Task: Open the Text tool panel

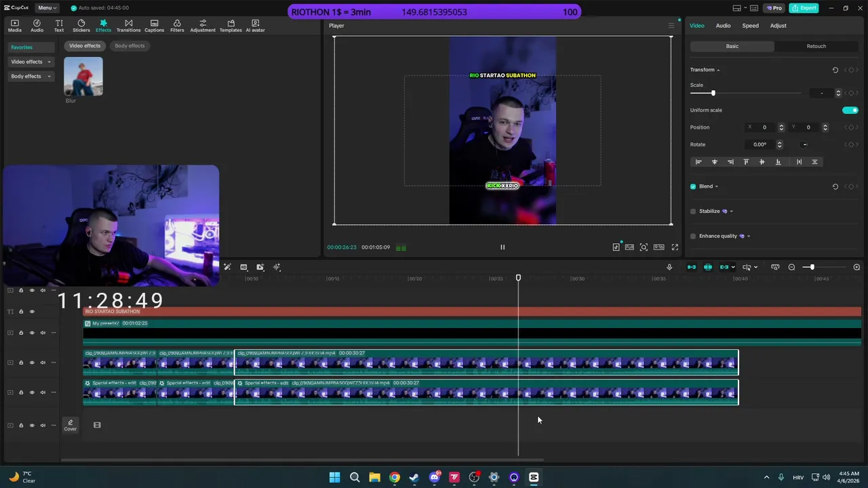Action: point(59,26)
